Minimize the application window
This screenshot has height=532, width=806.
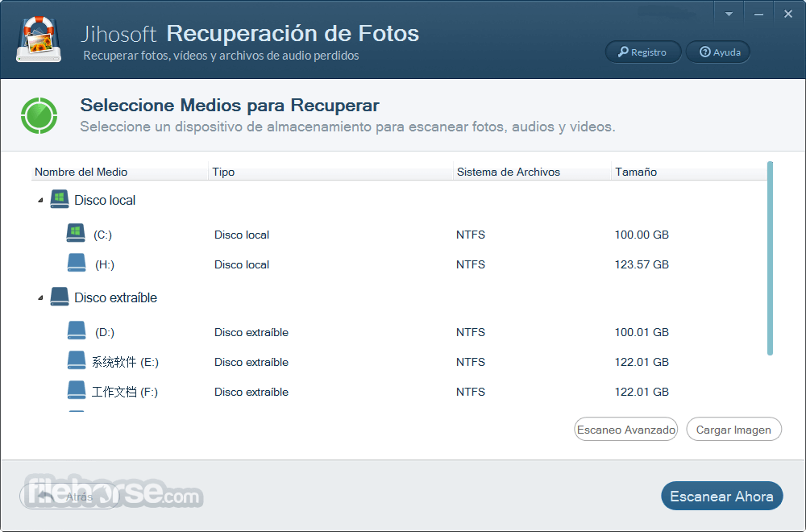pos(758,14)
